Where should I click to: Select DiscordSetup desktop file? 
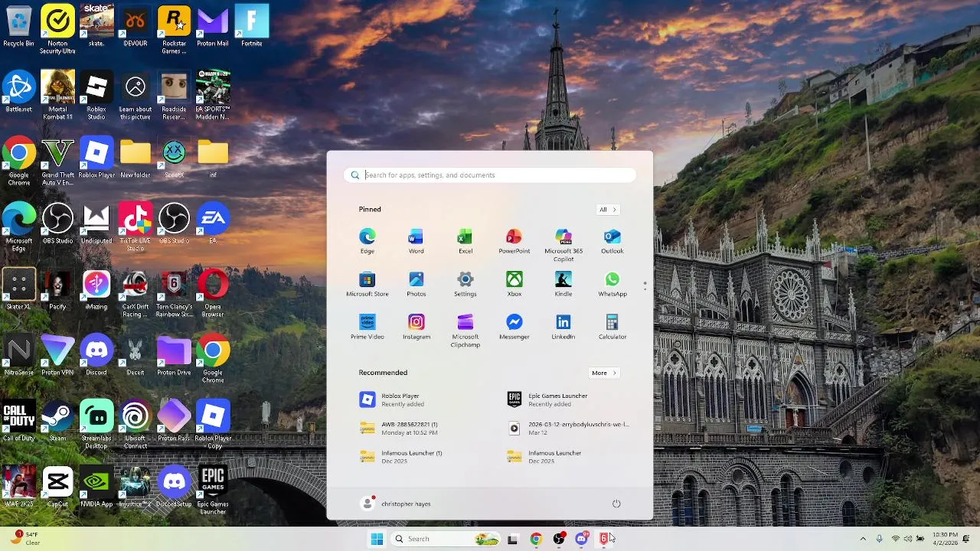(x=174, y=487)
